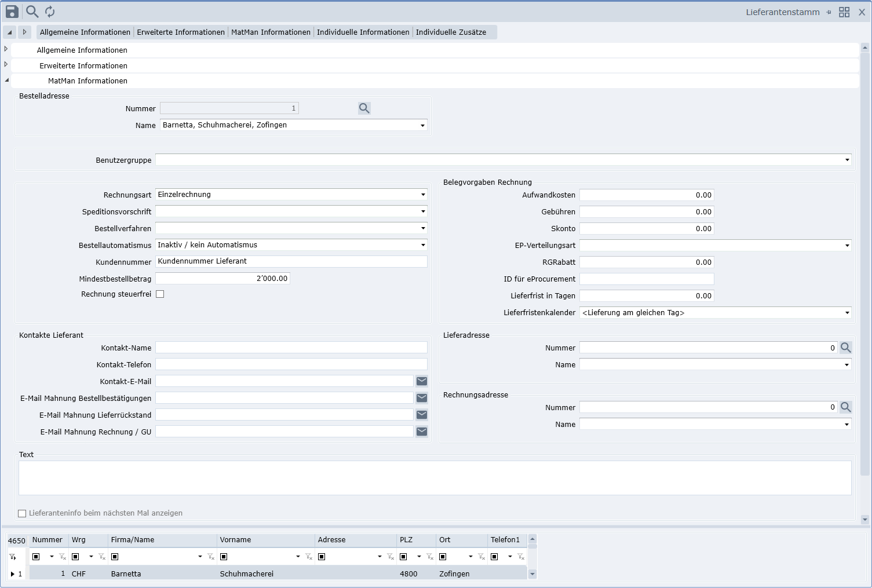872x588 pixels.
Task: Click into the Mindestbestellbetrag field
Action: click(222, 279)
